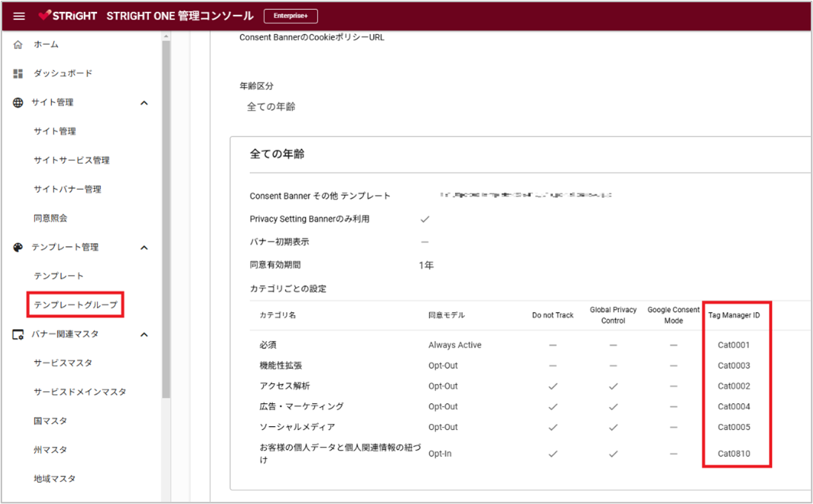Click Global Privacy Control check for ソーシャルメディア
Image resolution: width=813 pixels, height=504 pixels.
pos(614,427)
